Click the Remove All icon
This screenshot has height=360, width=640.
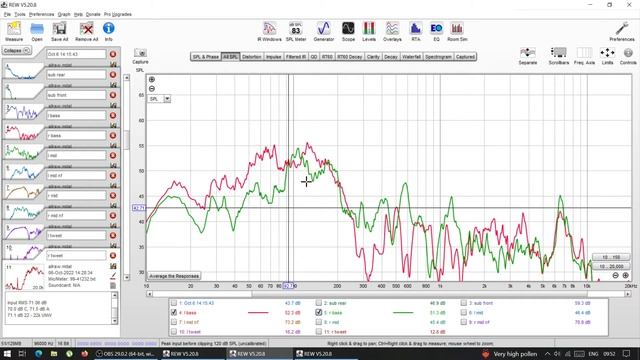(x=87, y=31)
